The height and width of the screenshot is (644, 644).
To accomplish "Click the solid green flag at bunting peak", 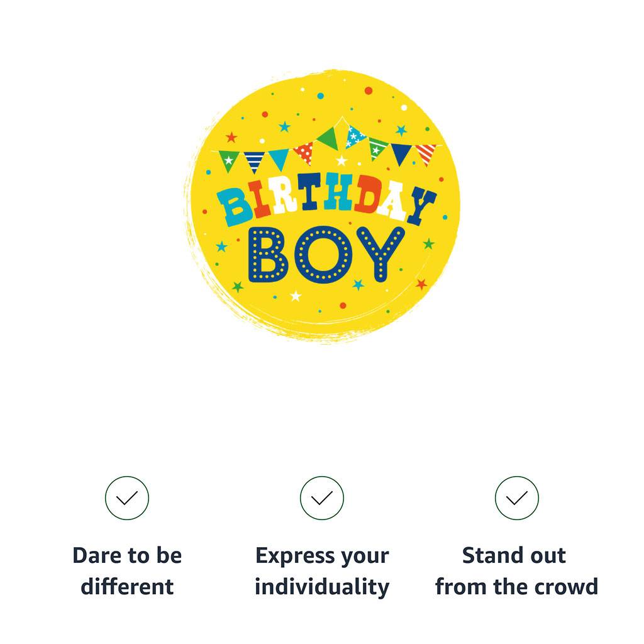I will 328,138.
